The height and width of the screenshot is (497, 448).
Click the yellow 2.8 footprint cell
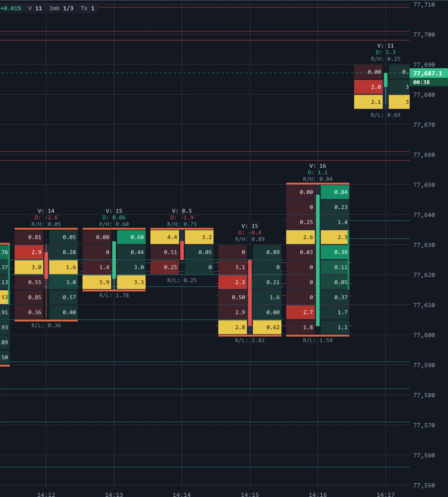point(233,327)
